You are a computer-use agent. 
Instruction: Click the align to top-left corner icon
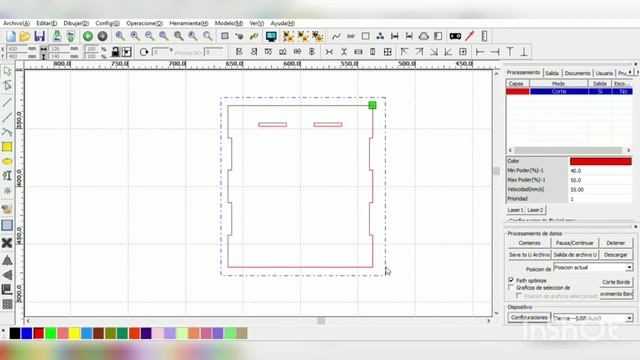404,52
